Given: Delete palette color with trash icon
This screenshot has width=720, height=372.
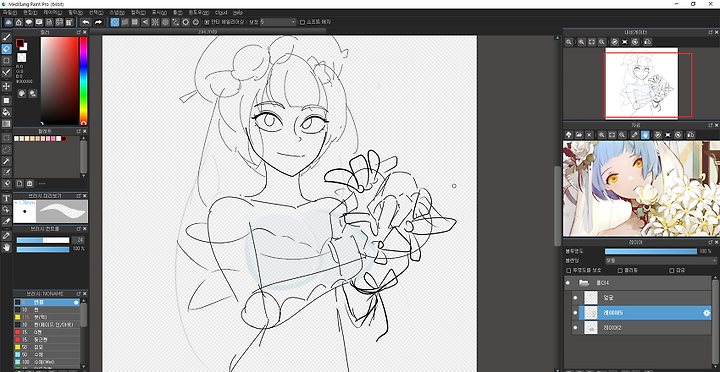Looking at the screenshot, I should 29,184.
